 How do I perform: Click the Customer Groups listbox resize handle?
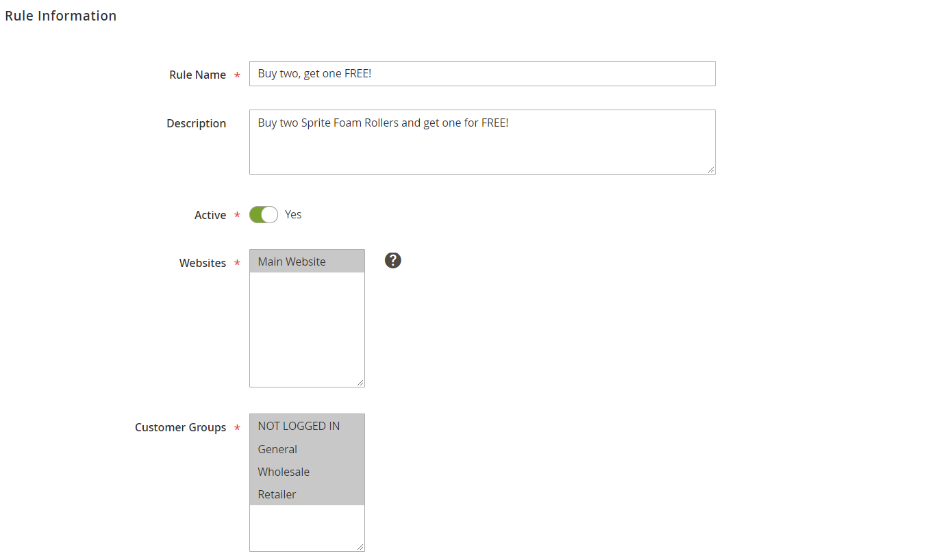coord(360,547)
